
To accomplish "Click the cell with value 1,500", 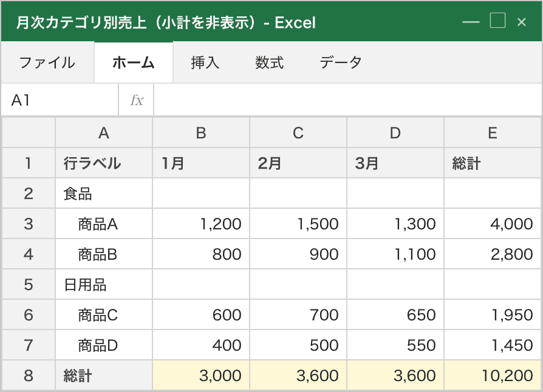I will [298, 224].
